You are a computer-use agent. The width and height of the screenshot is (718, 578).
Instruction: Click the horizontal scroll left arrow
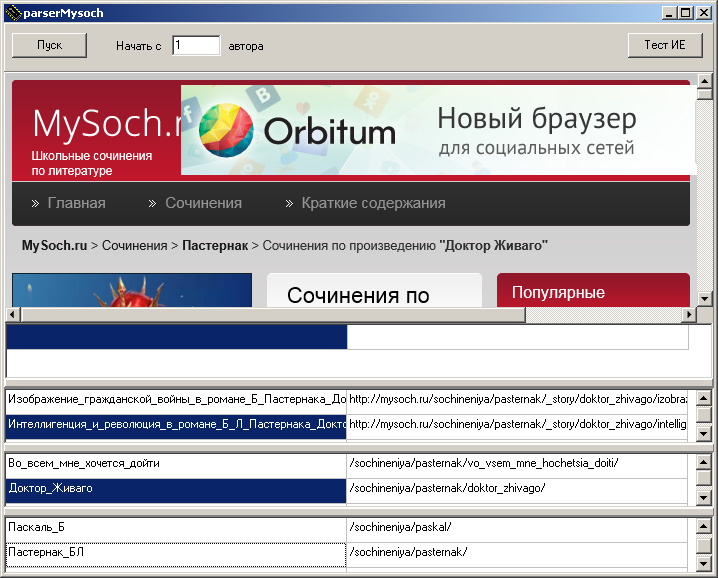pos(12,315)
